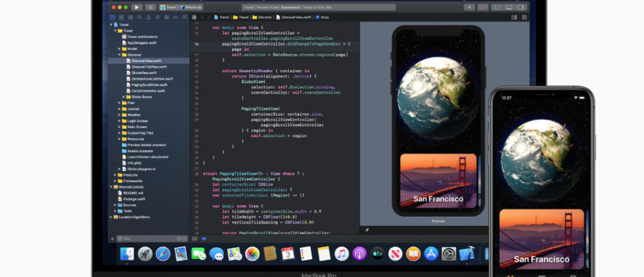Go forward with the editor's right arrow
This screenshot has height=277, width=644.
pyautogui.click(x=208, y=17)
